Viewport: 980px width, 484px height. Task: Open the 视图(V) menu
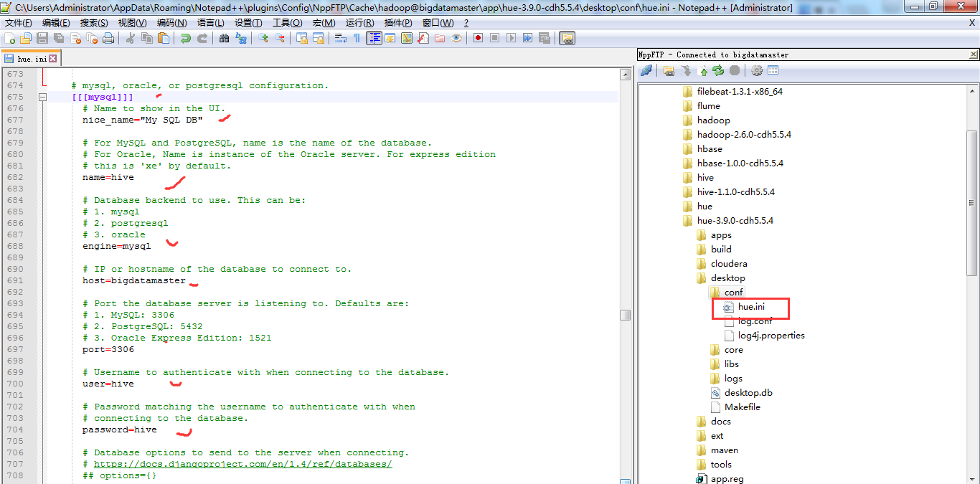point(132,23)
